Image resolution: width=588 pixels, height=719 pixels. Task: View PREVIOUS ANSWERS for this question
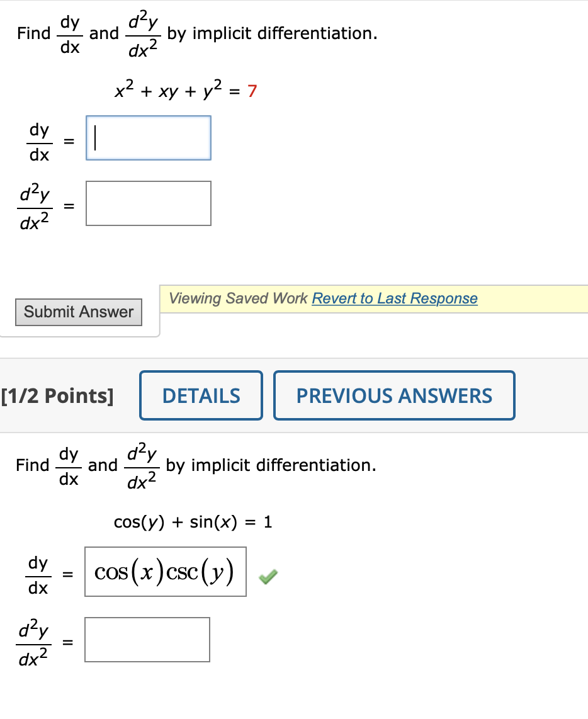pyautogui.click(x=394, y=395)
